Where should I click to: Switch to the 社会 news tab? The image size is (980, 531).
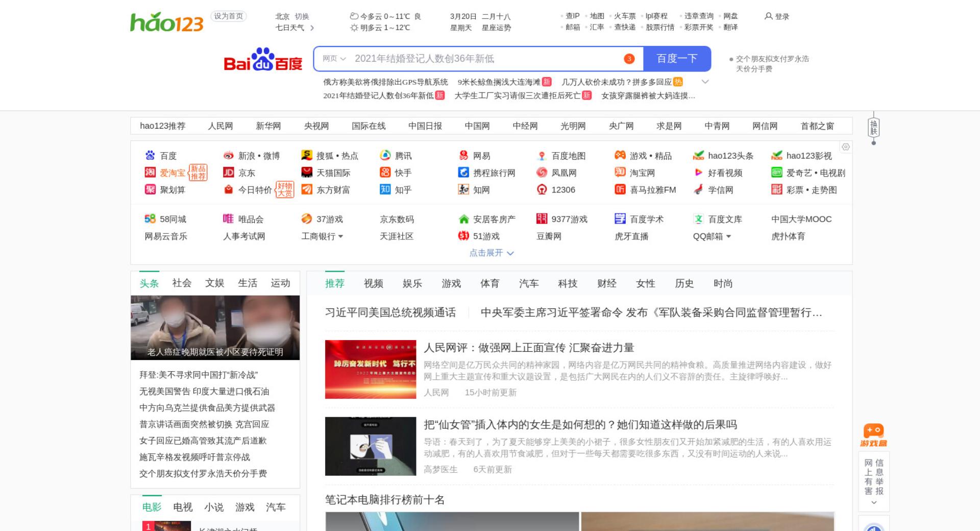pyautogui.click(x=182, y=283)
